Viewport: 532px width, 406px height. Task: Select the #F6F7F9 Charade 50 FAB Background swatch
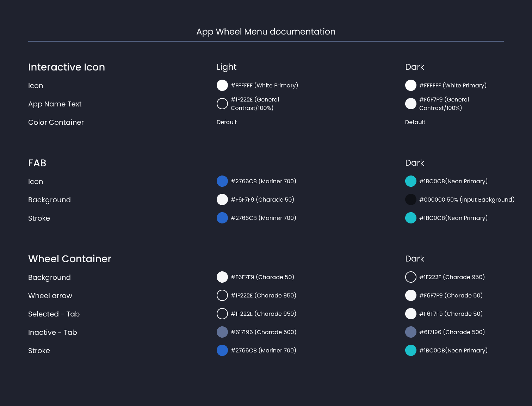pos(222,199)
